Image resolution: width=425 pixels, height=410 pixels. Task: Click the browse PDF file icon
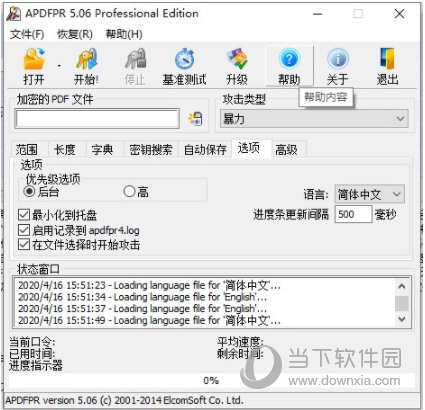click(195, 119)
